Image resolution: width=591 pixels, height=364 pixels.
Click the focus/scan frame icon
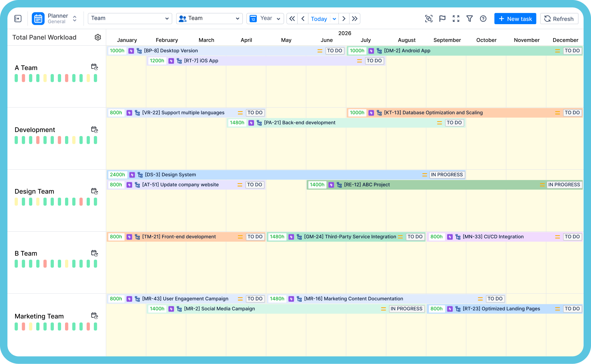pos(429,19)
